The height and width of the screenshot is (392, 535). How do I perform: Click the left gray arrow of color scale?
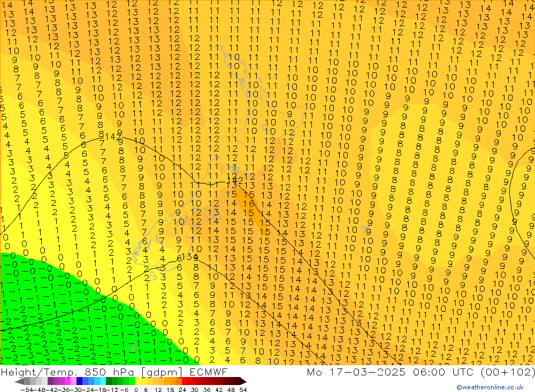[x=19, y=382]
